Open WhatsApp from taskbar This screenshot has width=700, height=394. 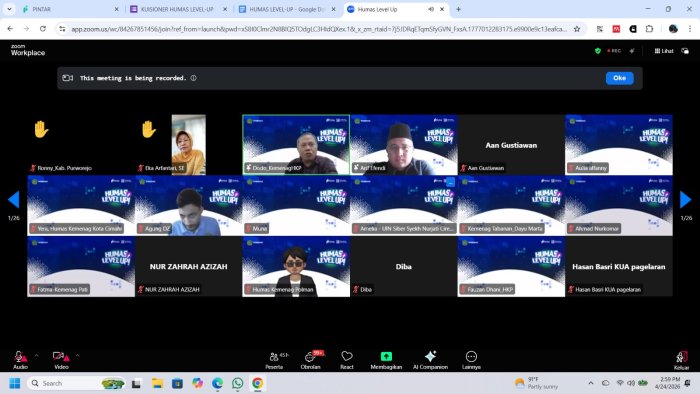click(238, 383)
